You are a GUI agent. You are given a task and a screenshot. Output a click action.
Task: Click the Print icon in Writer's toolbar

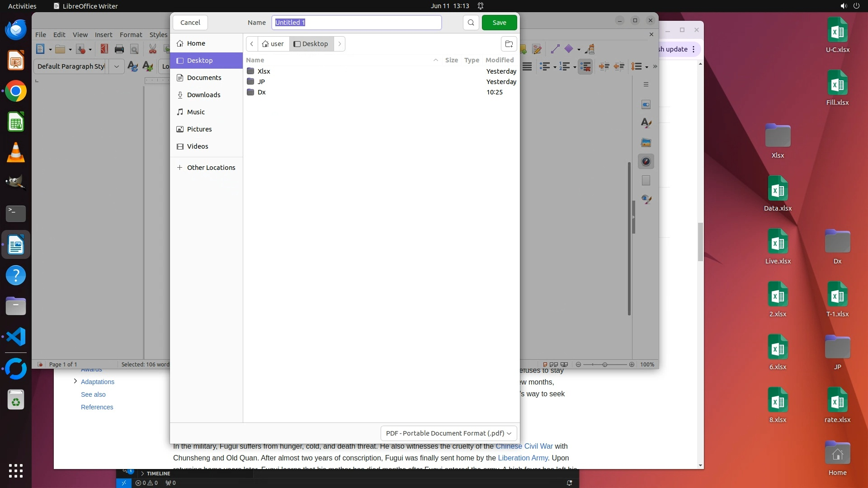(119, 49)
